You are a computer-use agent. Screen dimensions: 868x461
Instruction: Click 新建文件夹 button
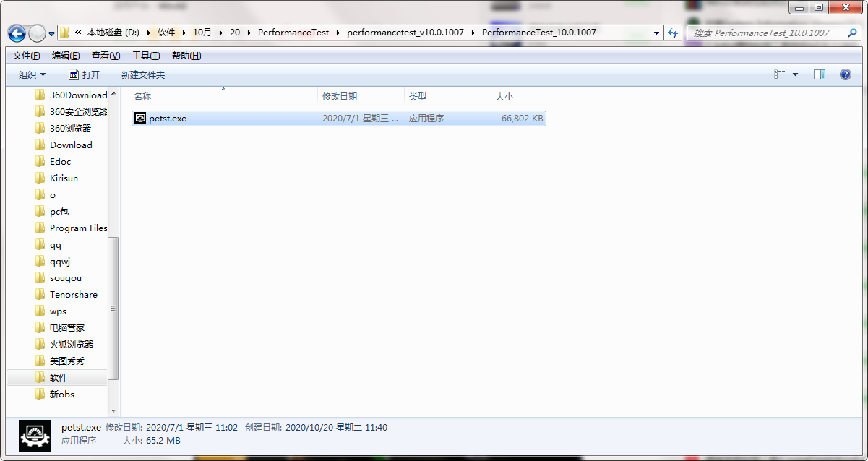143,74
